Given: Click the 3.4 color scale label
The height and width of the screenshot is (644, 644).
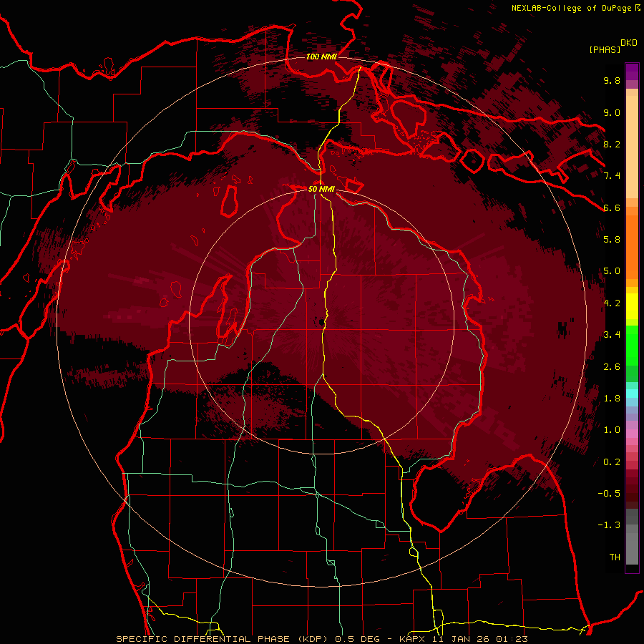Looking at the screenshot, I should tap(612, 334).
